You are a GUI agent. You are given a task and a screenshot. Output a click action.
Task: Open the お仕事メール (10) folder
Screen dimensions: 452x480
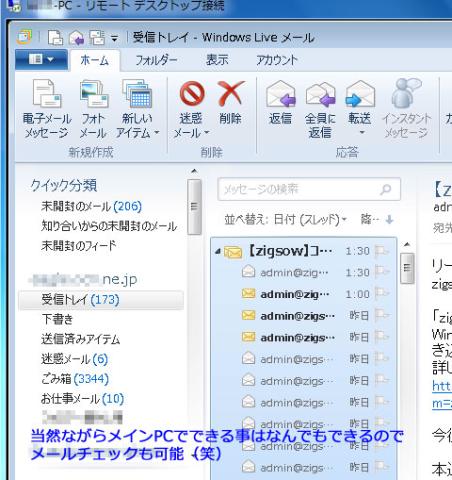click(82, 399)
